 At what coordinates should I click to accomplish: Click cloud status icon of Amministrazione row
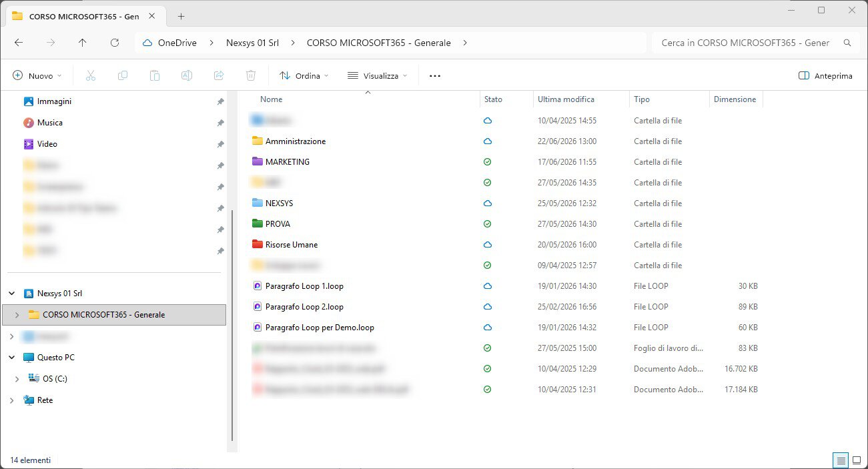point(487,141)
